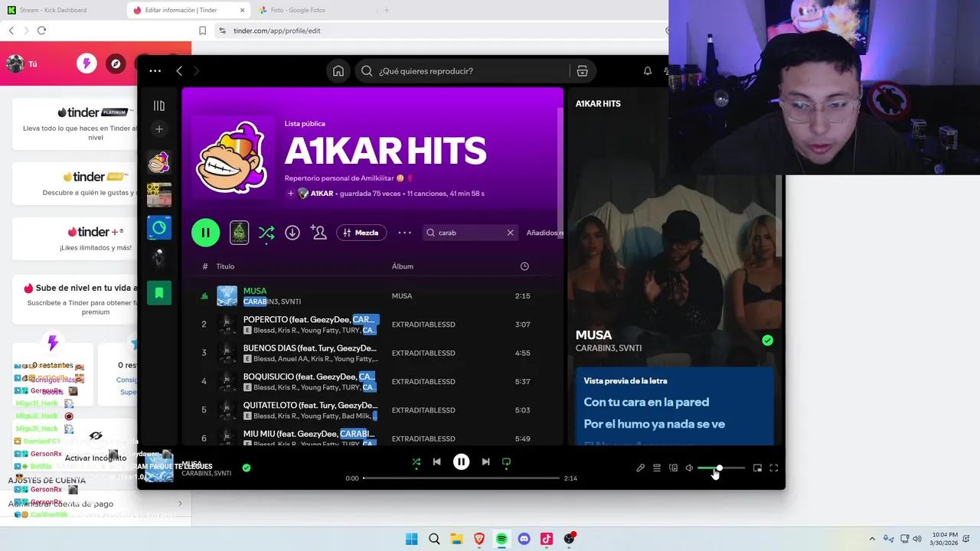The width and height of the screenshot is (980, 551).
Task: Open connect to a device icon
Action: (673, 468)
